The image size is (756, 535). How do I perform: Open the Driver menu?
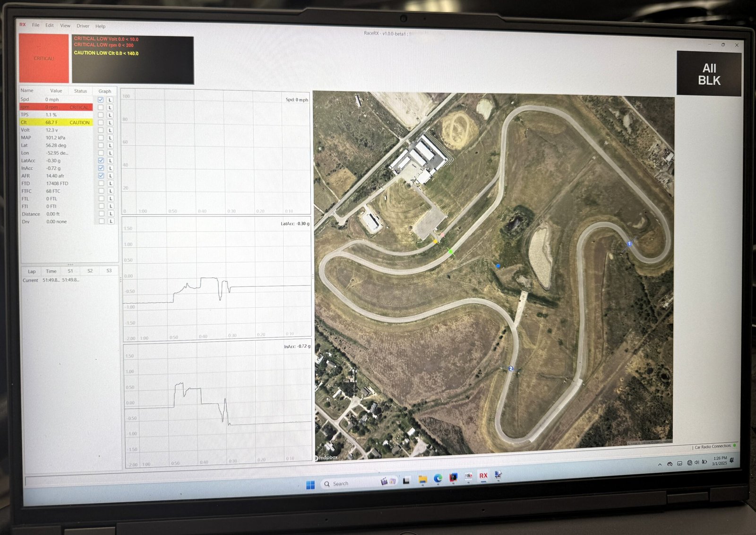click(83, 26)
